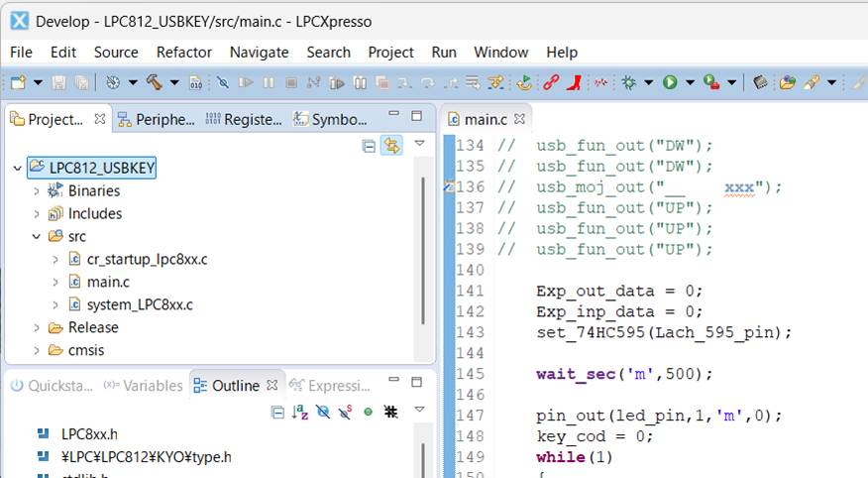Click the Debug bug icon
The height and width of the screenshot is (478, 868).
pyautogui.click(x=629, y=83)
